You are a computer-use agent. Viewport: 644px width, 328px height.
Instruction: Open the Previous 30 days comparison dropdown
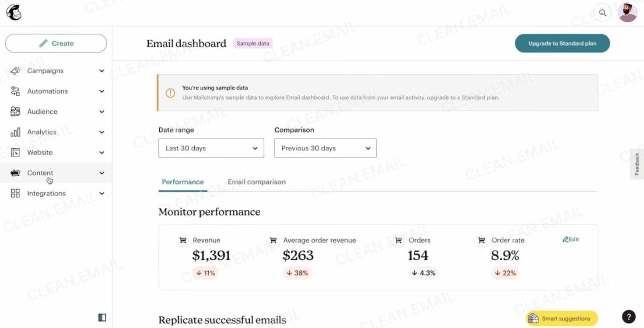click(x=325, y=148)
